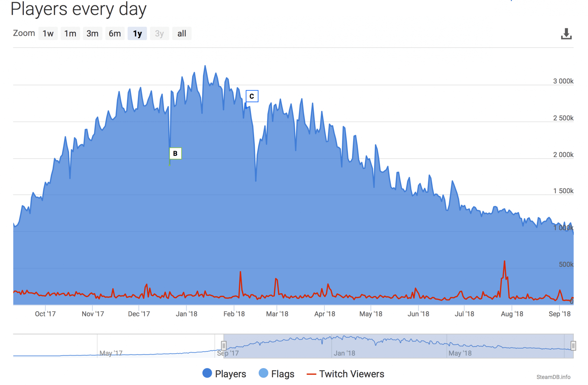The height and width of the screenshot is (385, 588).
Task: Click the 1 500k y-axis label
Action: tap(563, 191)
